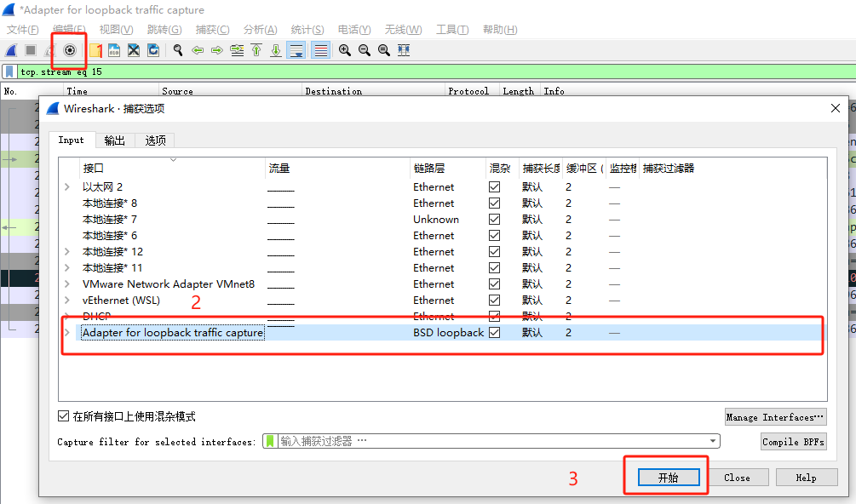
Task: Toggle packet list colorization icon
Action: [x=321, y=51]
